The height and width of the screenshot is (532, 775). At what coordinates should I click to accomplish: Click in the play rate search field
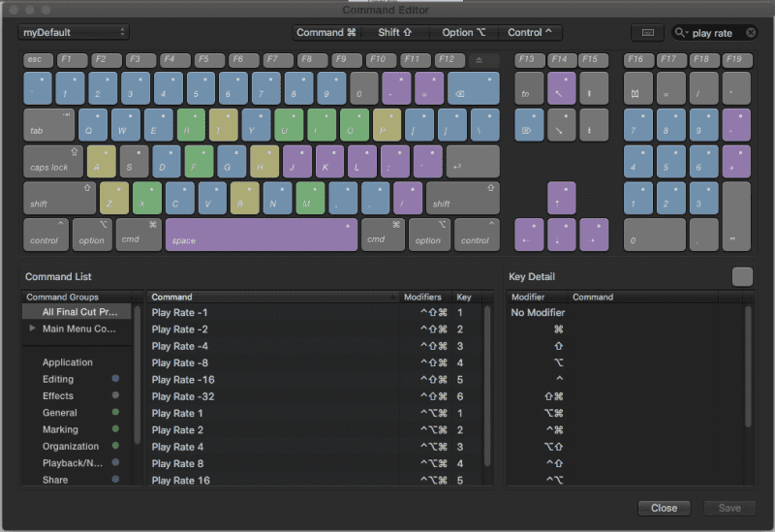(x=714, y=33)
